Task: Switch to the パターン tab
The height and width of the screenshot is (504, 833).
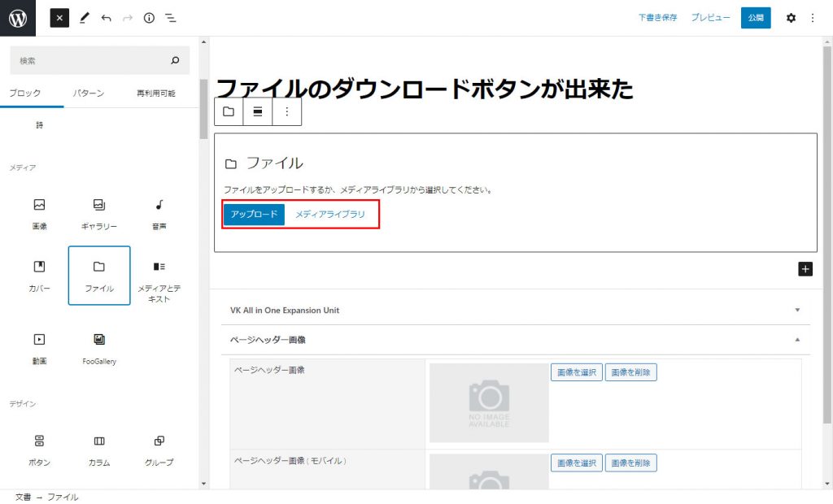Action: point(88,93)
